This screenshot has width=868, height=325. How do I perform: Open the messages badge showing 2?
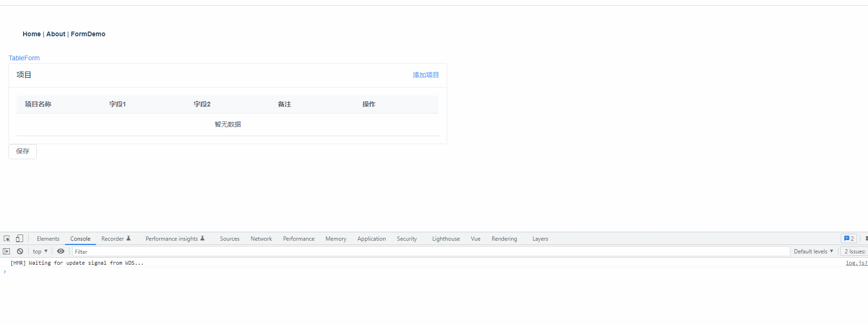[849, 238]
